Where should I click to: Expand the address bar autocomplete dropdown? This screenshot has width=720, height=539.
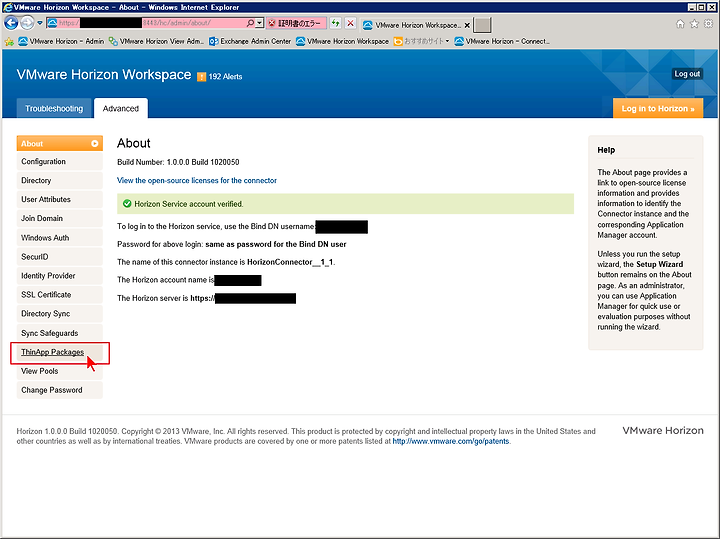click(260, 23)
